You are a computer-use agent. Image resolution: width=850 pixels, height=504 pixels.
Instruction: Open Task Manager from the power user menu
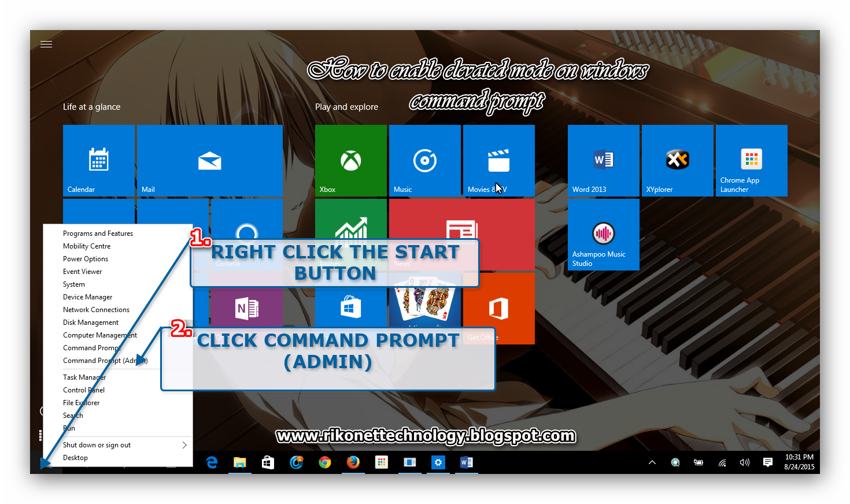pos(84,377)
